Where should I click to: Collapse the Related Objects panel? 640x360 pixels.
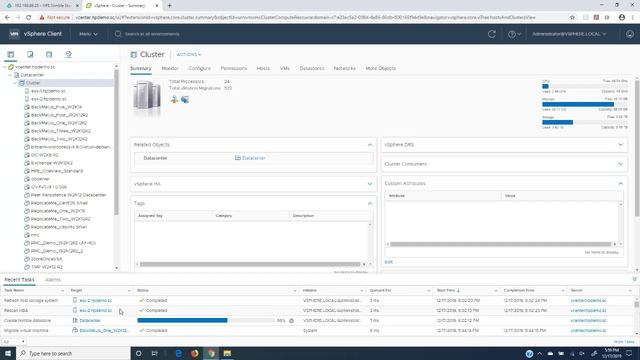coord(370,145)
